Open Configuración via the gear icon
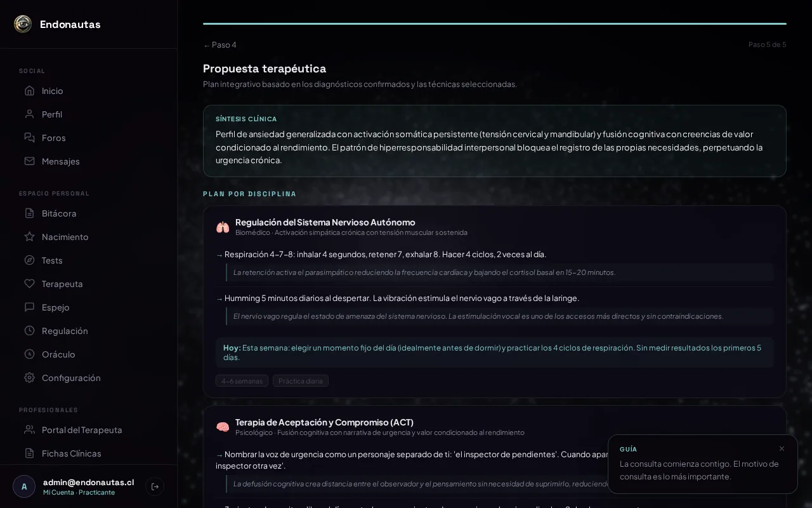The width and height of the screenshot is (812, 508). point(29,378)
